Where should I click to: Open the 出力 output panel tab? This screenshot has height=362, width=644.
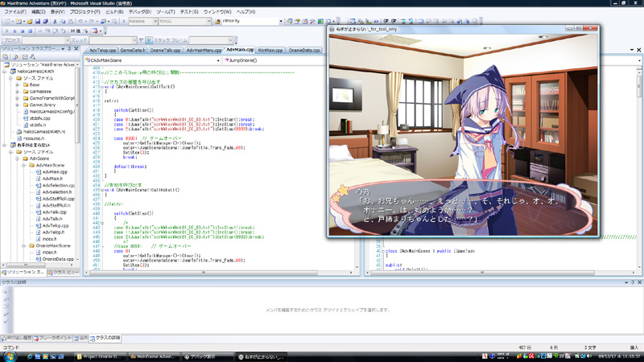[x=81, y=338]
